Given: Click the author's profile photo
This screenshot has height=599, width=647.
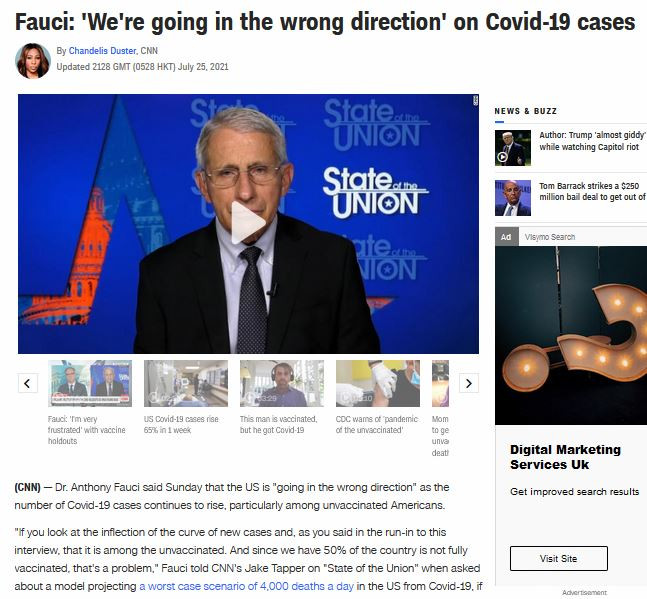Looking at the screenshot, I should pyautogui.click(x=33, y=60).
